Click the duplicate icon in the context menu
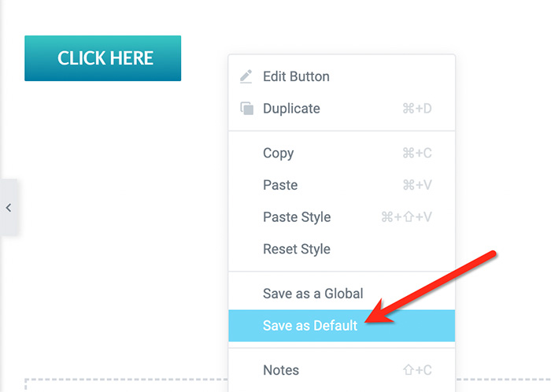Screen dimensions: 551x392 pyautogui.click(x=246, y=108)
